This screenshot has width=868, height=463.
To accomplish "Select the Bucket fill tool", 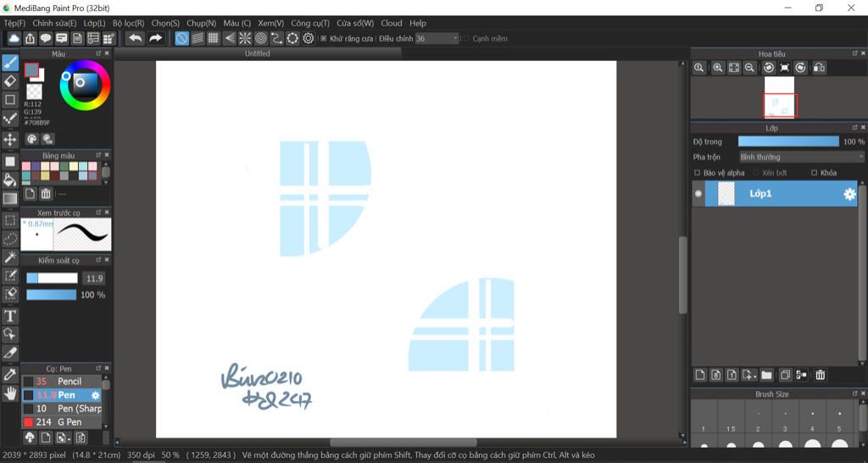I will point(10,180).
